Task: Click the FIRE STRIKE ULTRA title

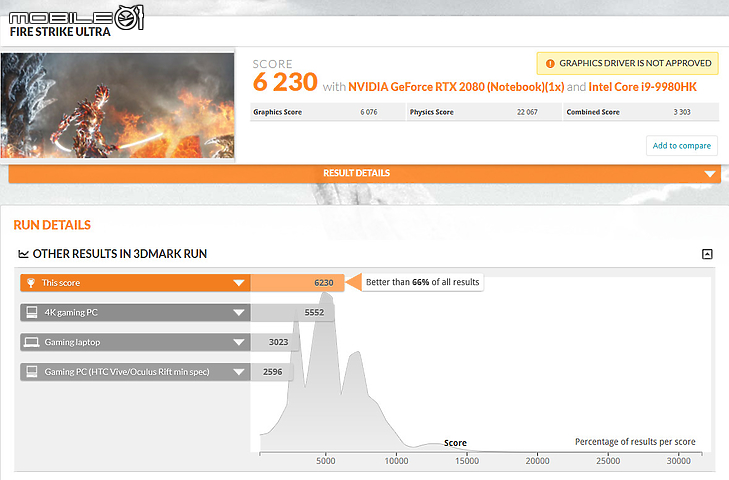Action: click(x=60, y=32)
